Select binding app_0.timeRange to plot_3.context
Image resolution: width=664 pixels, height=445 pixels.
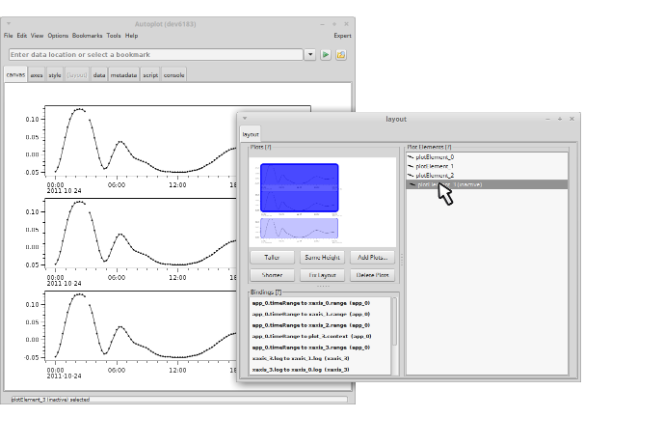(321, 336)
